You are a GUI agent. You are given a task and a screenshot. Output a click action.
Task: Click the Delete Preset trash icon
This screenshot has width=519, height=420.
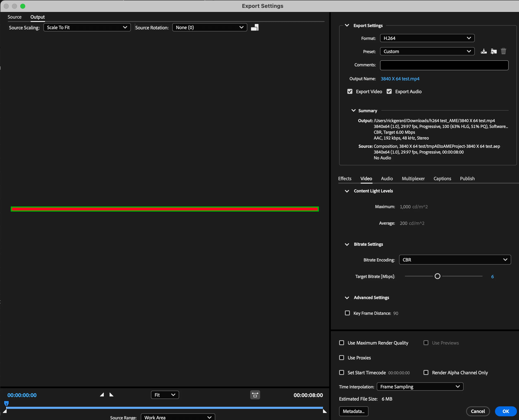tap(503, 51)
